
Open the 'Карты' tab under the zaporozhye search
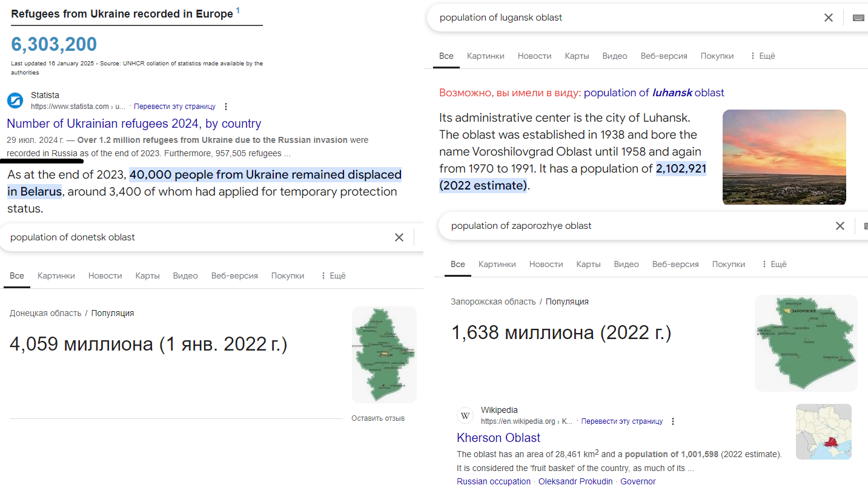(x=589, y=264)
